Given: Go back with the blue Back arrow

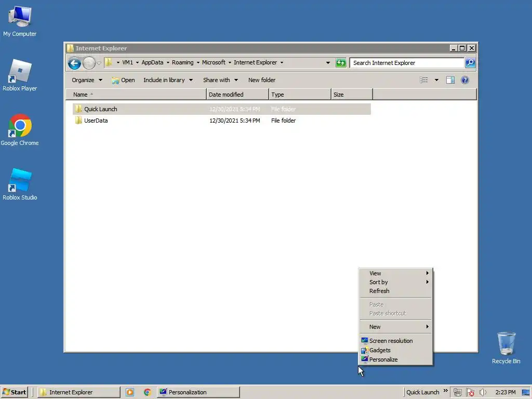Looking at the screenshot, I should [74, 63].
